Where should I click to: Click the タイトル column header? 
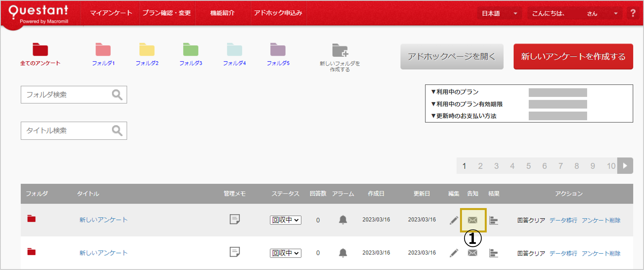point(88,194)
